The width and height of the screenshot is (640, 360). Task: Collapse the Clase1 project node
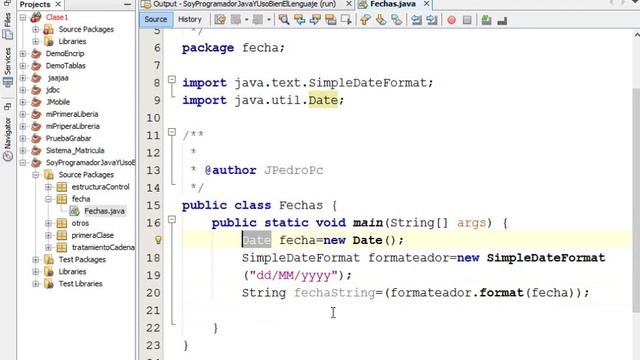tap(23, 17)
